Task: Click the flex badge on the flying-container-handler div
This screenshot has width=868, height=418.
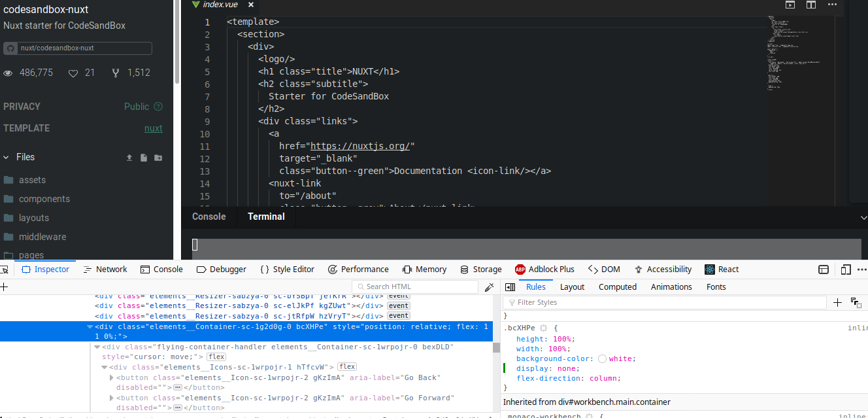Action: [x=216, y=357]
